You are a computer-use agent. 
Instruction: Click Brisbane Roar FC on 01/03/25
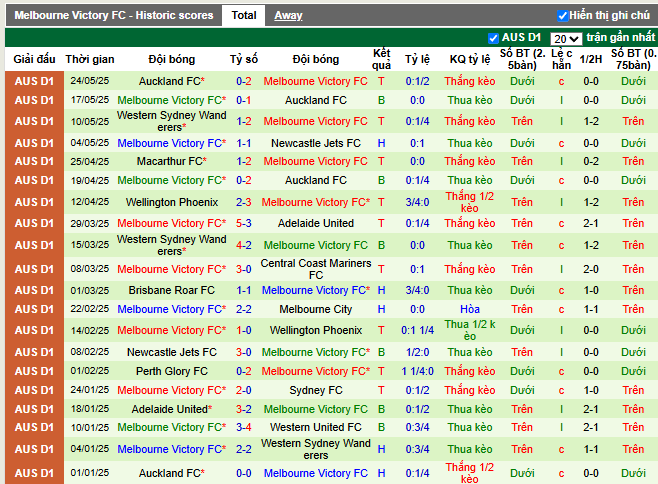click(x=172, y=290)
